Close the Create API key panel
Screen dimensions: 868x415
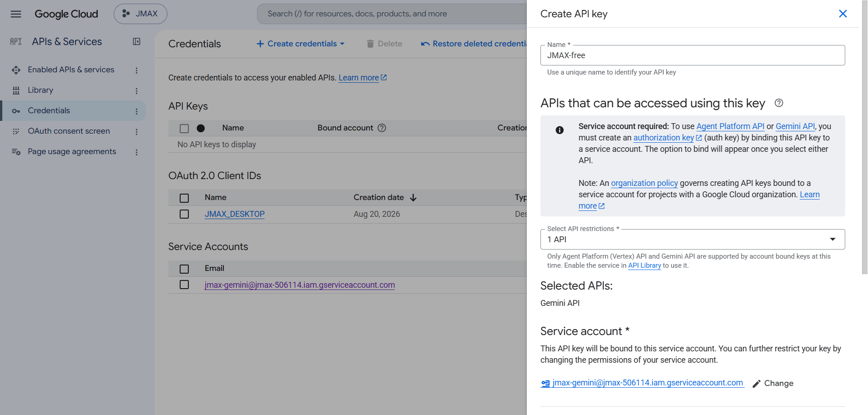coord(843,14)
